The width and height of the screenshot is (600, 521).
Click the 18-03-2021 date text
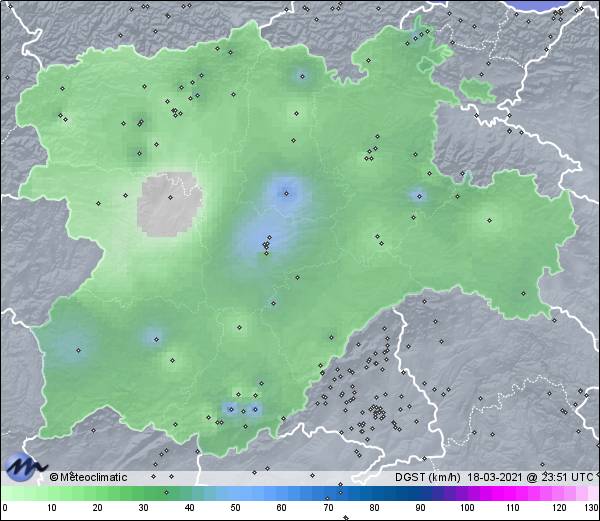click(x=495, y=477)
